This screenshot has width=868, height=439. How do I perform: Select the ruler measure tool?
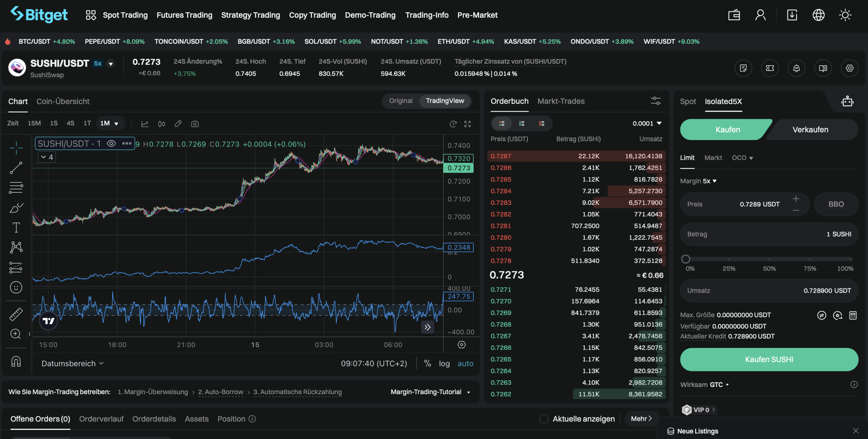(16, 314)
